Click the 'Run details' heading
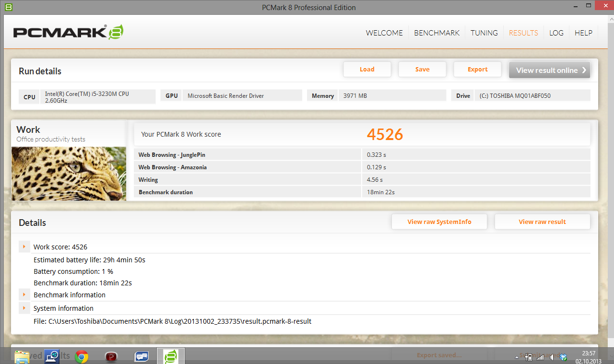The image size is (614, 364). tap(40, 71)
